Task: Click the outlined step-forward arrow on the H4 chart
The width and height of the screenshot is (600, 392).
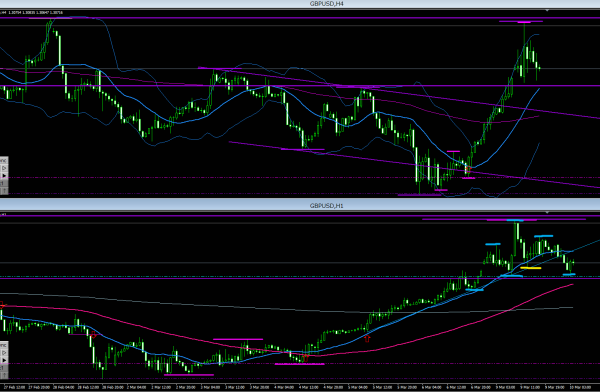Action: click(x=5, y=168)
